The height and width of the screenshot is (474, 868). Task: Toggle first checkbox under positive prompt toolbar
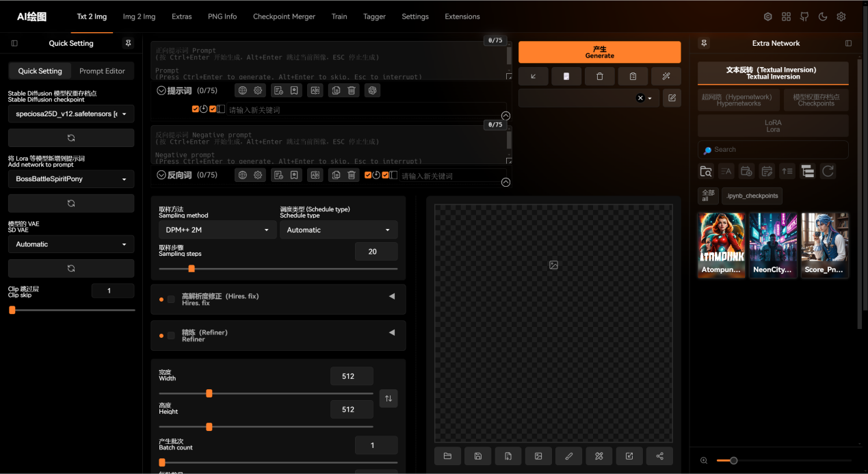196,109
